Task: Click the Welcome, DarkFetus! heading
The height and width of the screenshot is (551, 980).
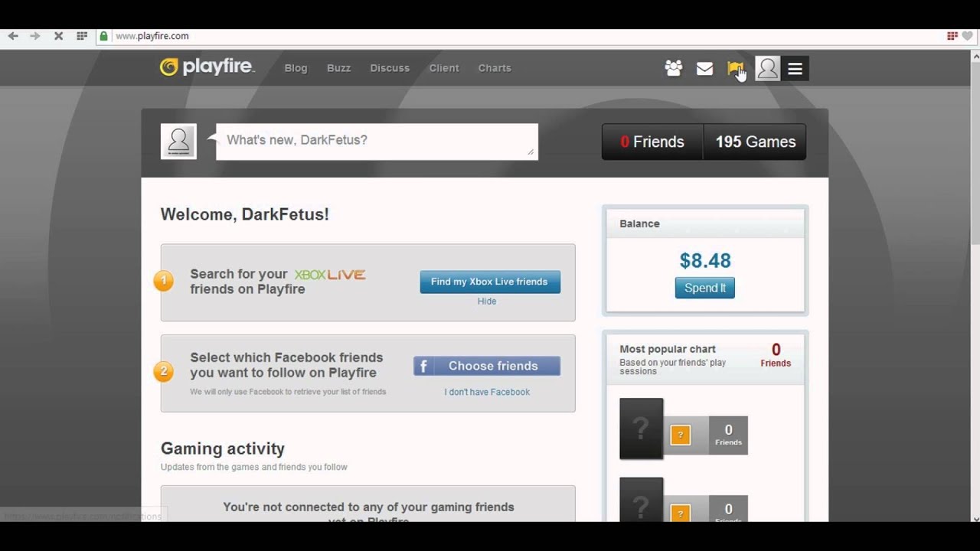Action: [x=245, y=214]
